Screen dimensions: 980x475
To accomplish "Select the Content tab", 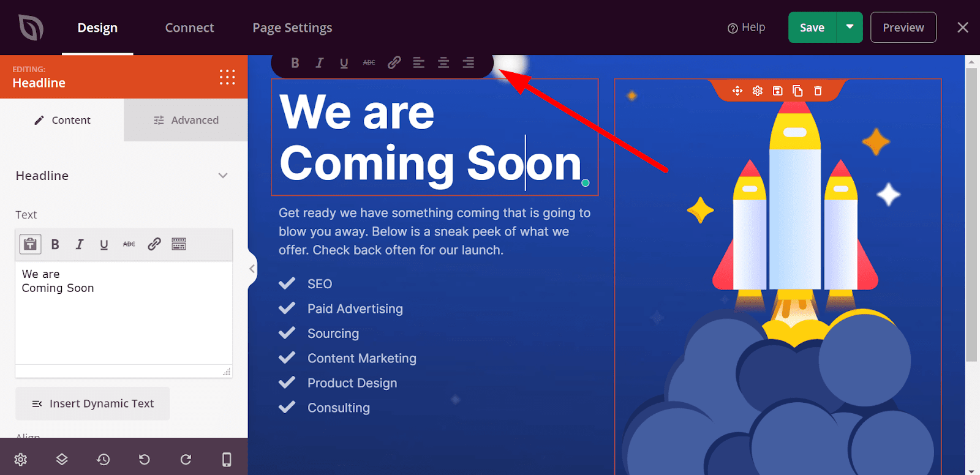I will pos(62,120).
